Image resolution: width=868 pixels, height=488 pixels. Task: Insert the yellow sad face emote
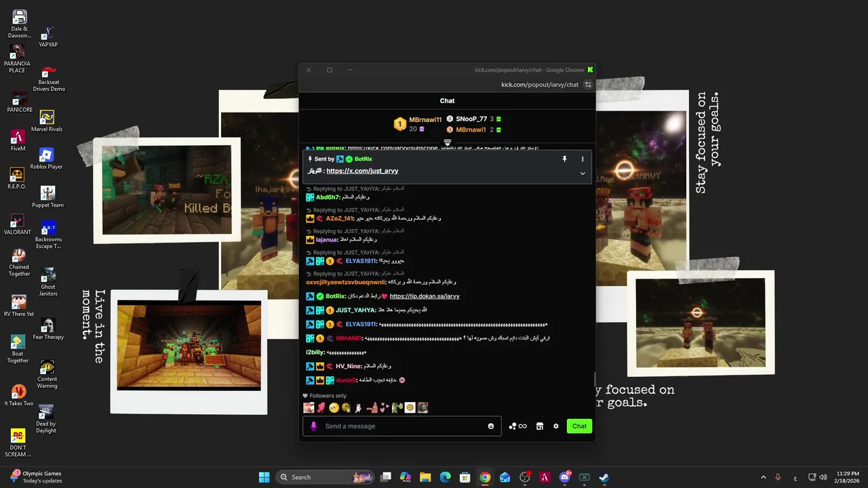point(334,407)
